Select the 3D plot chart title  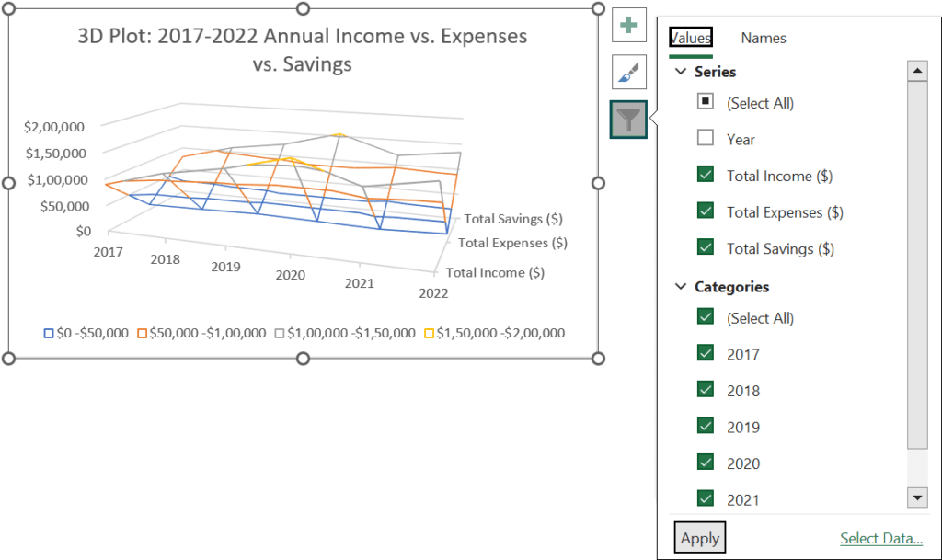pyautogui.click(x=302, y=51)
